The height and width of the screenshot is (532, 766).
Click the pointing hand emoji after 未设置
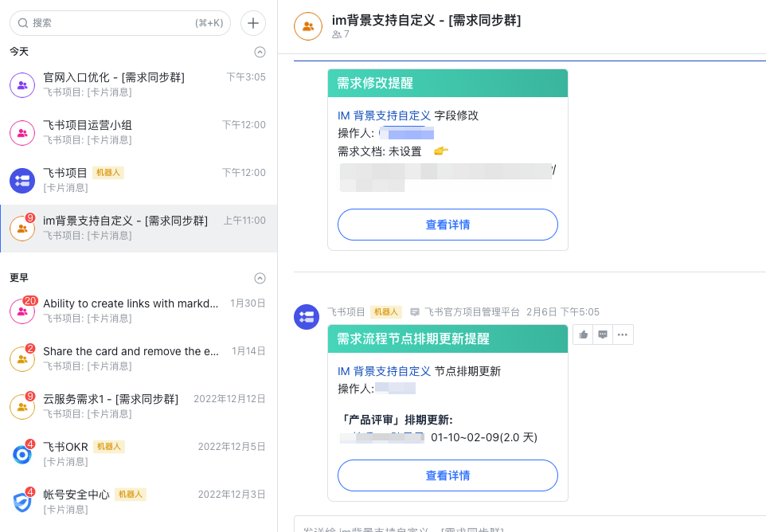click(440, 151)
